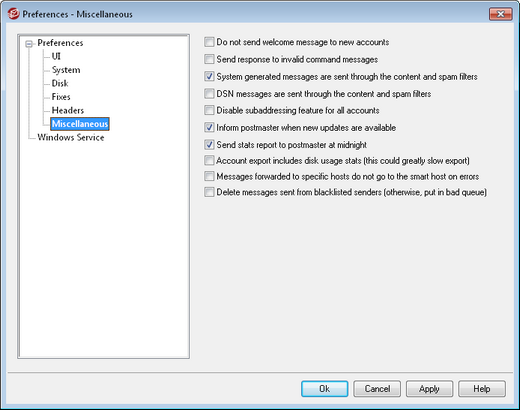Open the System preferences page
Viewport: 520px width, 410px height.
tap(66, 70)
